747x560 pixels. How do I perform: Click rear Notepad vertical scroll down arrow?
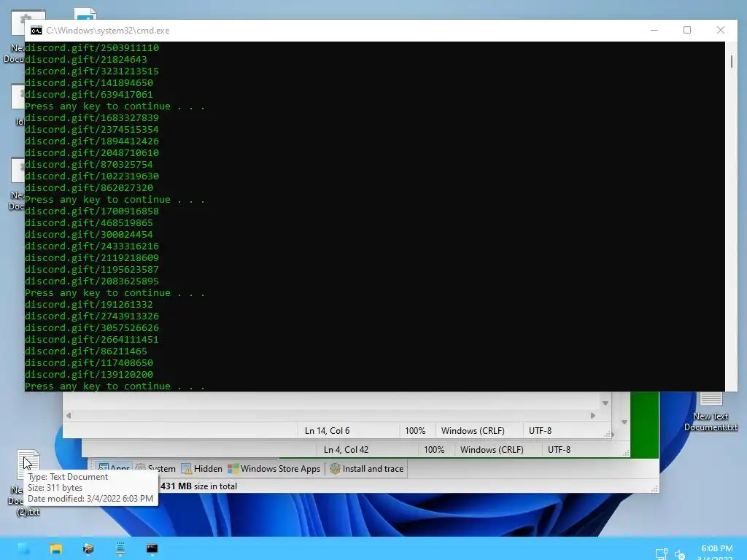coord(624,422)
